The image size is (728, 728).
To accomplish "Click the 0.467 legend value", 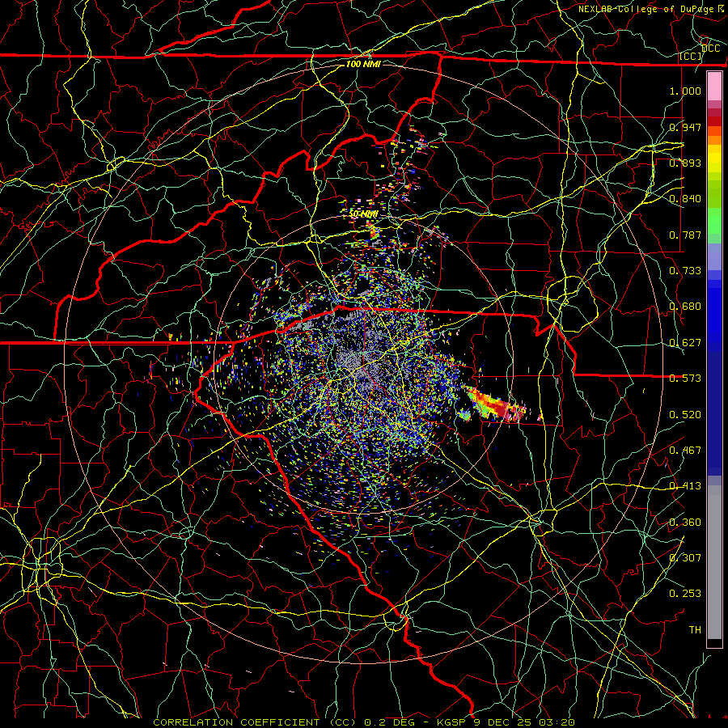I will [x=685, y=451].
